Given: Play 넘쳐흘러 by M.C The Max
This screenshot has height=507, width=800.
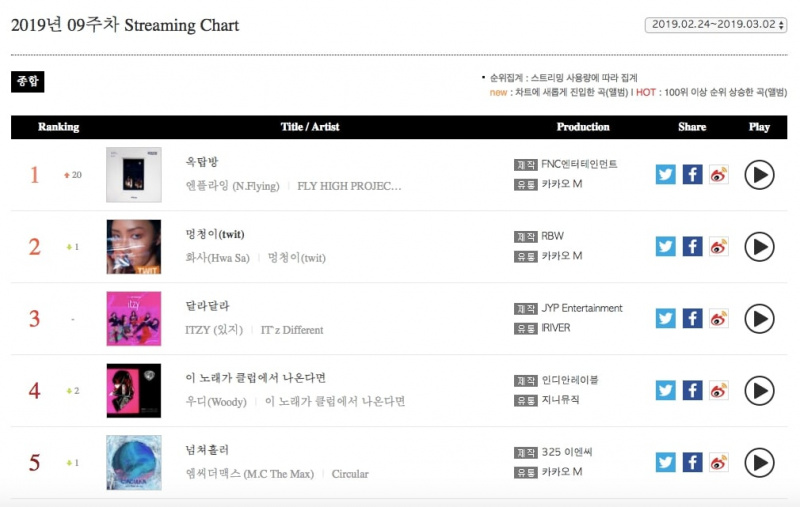Looking at the screenshot, I should (x=759, y=463).
